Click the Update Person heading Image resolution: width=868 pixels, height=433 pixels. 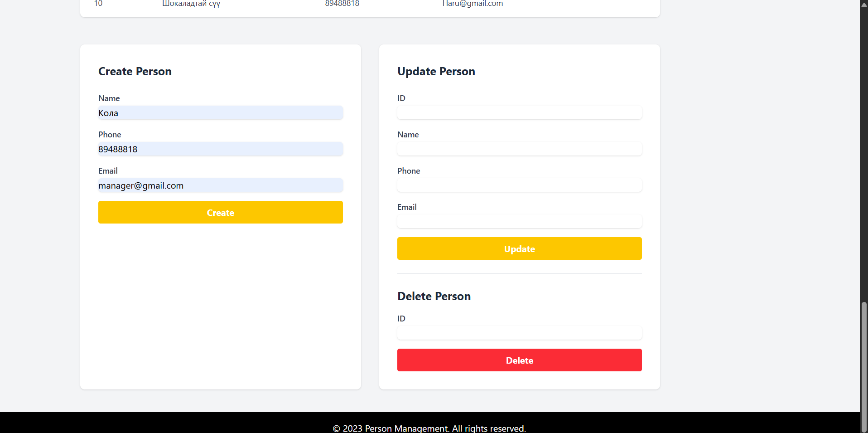coord(436,72)
